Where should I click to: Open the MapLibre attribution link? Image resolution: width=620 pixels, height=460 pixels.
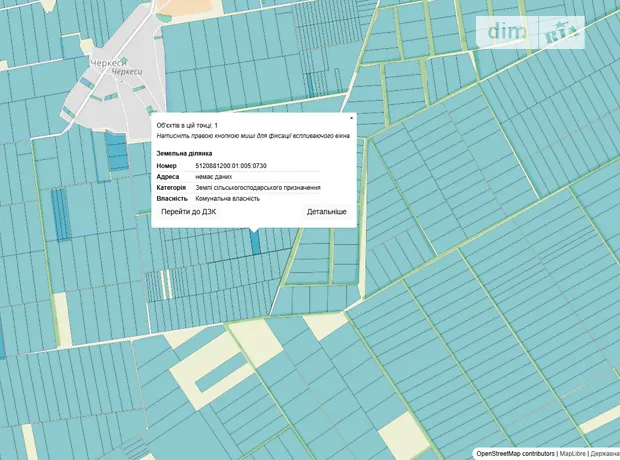point(571,453)
